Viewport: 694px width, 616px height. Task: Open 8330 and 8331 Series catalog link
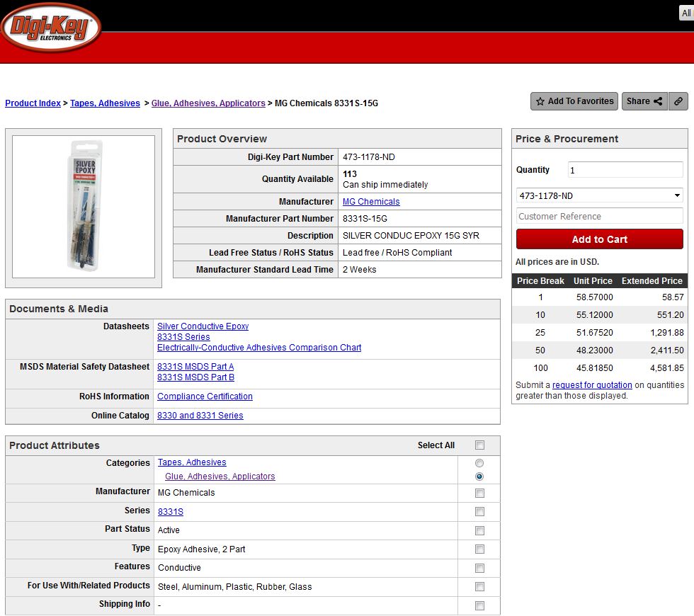(x=200, y=416)
